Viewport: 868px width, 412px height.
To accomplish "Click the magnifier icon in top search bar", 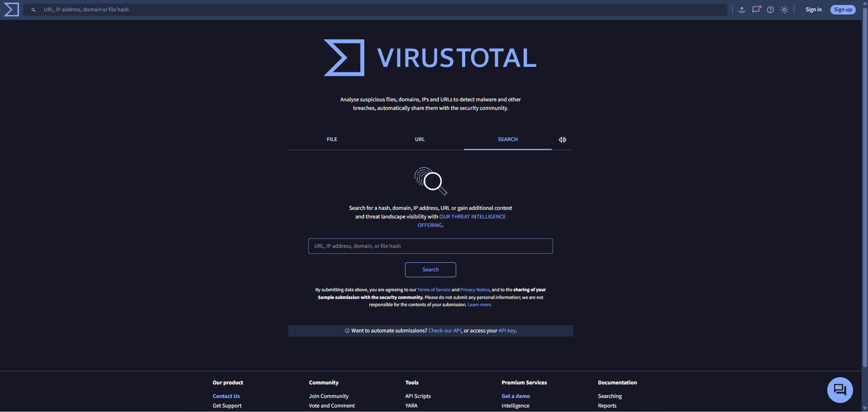I will point(33,9).
